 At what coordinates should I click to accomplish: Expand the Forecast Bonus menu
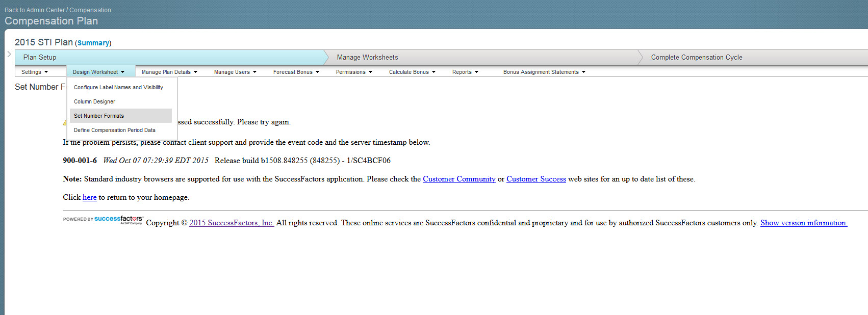(296, 72)
